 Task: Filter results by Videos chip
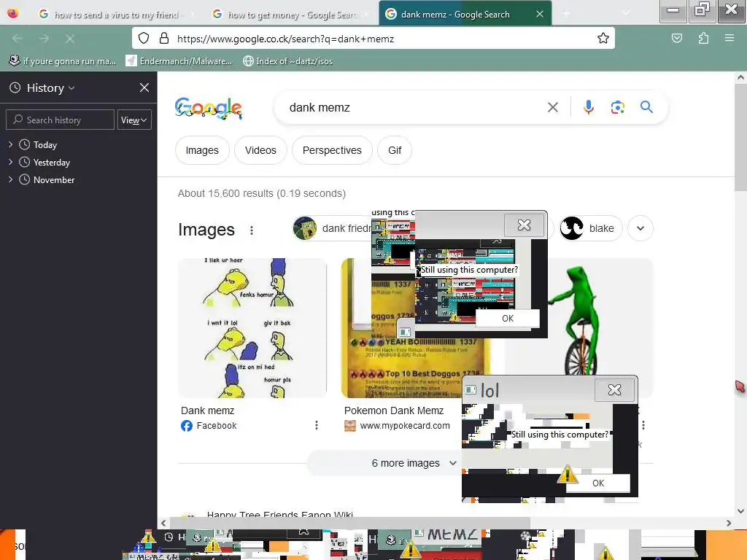pos(260,150)
